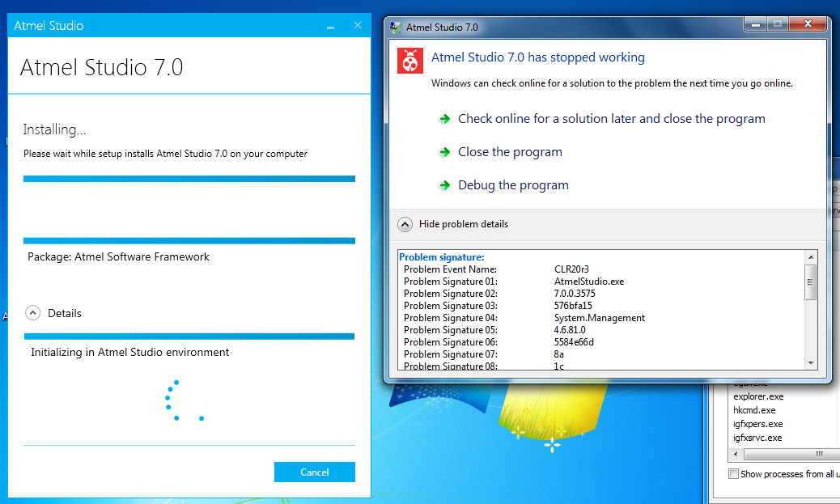This screenshot has width=840, height=504.
Task: Click the process list horizontal scrollbar thumb
Action: pos(793,454)
